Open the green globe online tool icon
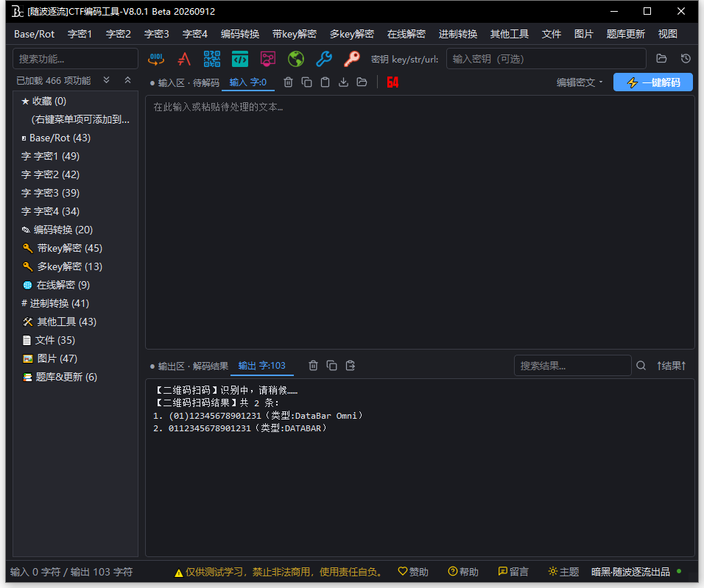704x588 pixels. click(296, 59)
